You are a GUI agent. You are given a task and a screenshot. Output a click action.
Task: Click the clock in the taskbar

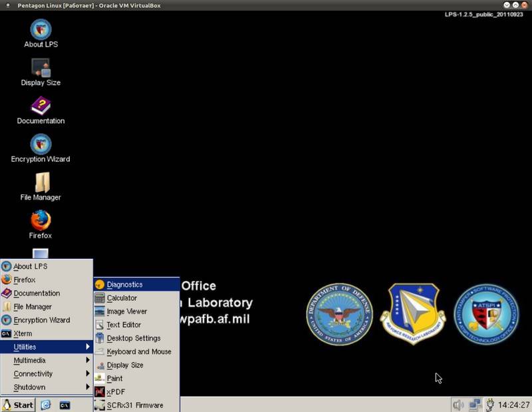[x=514, y=405]
